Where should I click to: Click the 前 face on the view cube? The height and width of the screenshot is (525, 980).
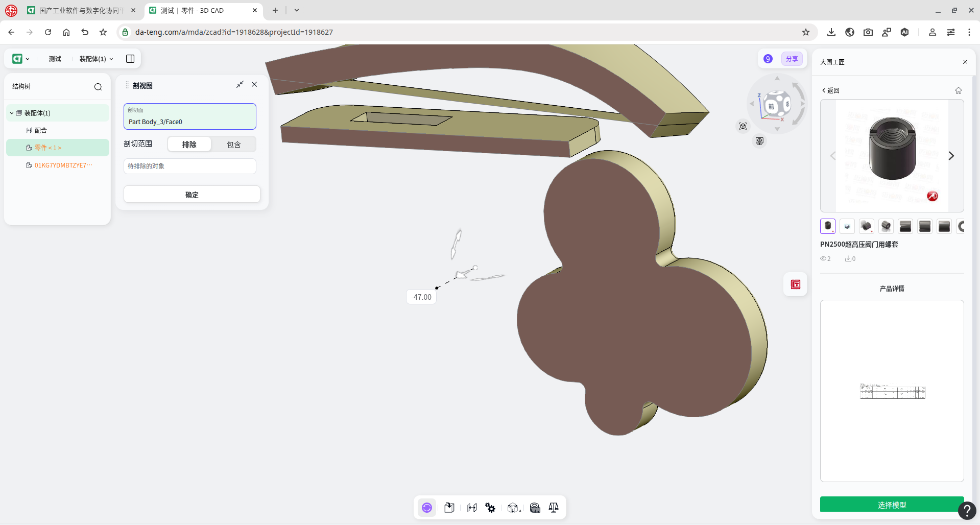pos(771,106)
